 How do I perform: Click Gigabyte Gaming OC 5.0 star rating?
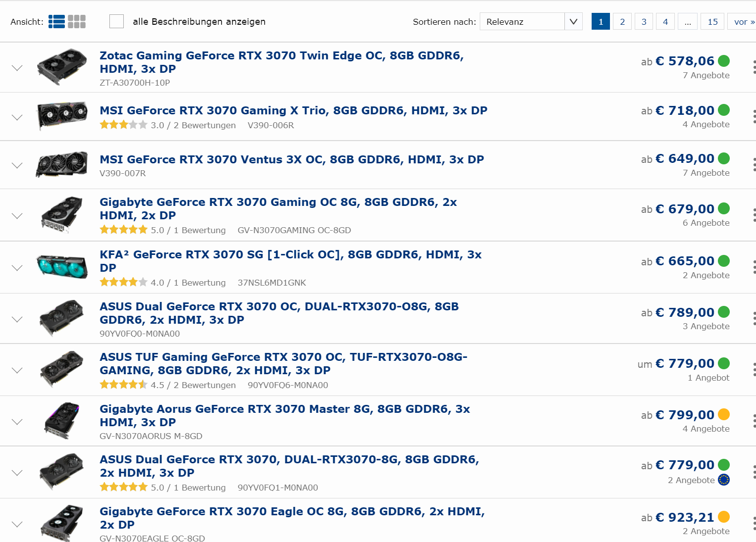pyautogui.click(x=124, y=230)
